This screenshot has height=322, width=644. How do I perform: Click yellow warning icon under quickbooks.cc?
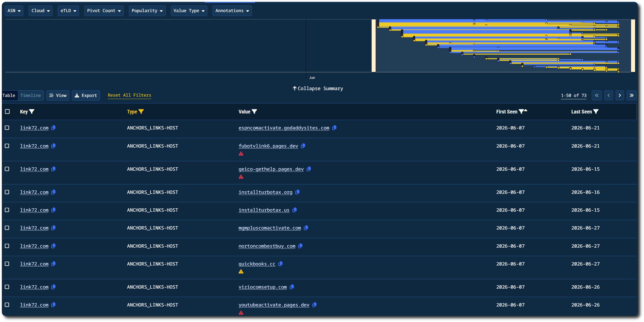[241, 272]
